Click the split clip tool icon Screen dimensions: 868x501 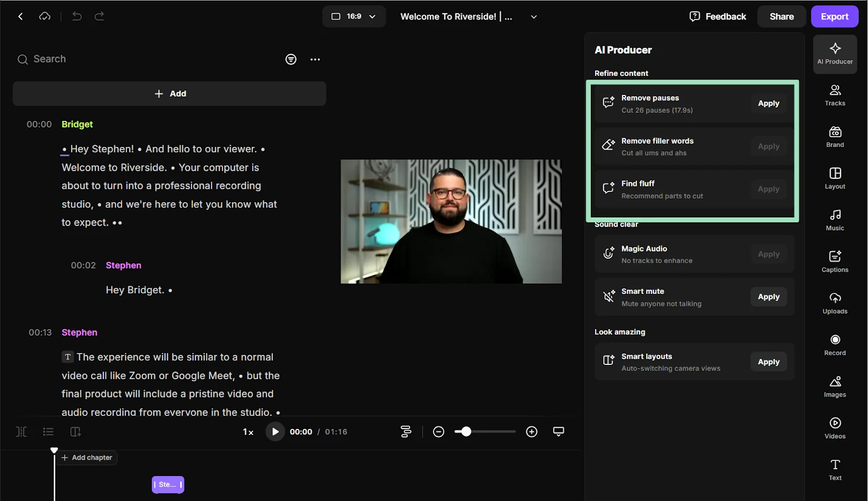(x=21, y=432)
